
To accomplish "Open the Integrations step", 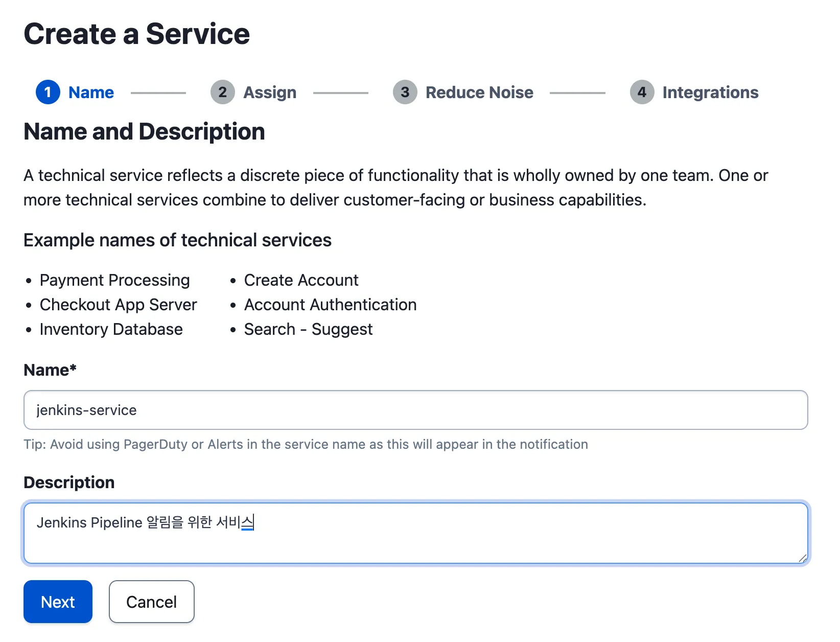I will [710, 93].
